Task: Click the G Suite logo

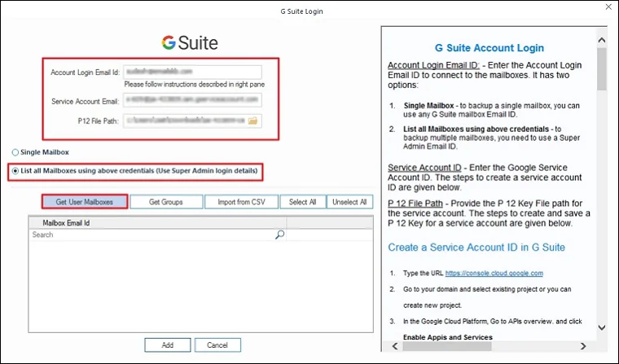Action: point(190,42)
